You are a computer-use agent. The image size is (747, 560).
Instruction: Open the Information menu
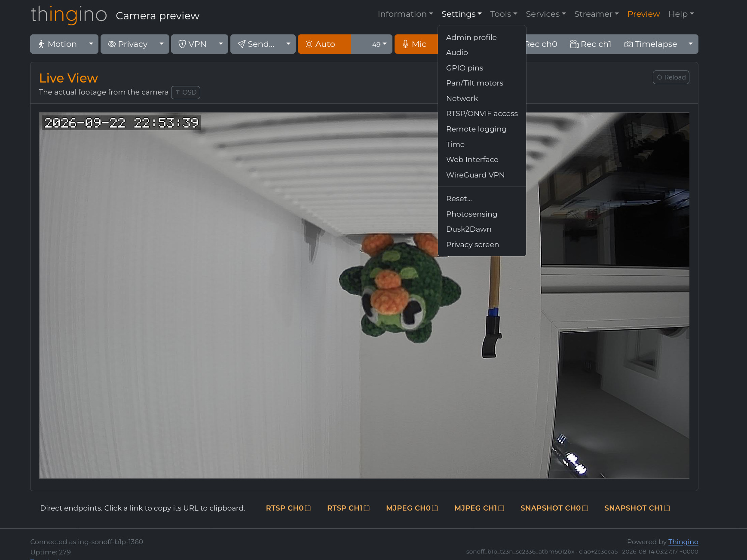(x=405, y=14)
